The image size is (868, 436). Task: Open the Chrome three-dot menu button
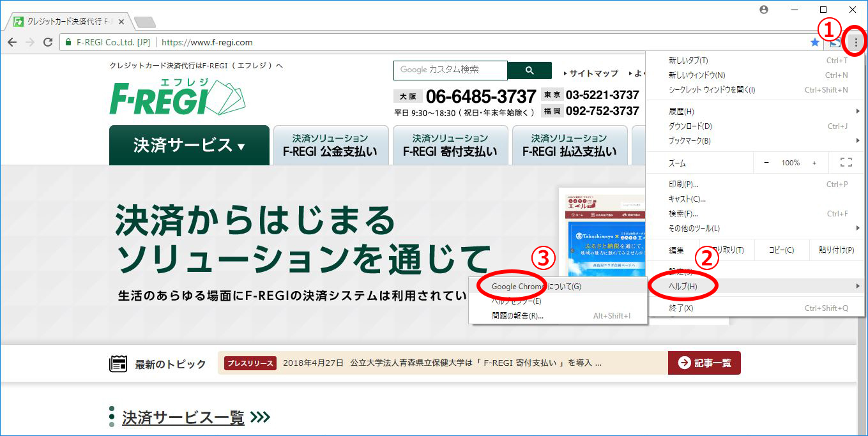856,42
